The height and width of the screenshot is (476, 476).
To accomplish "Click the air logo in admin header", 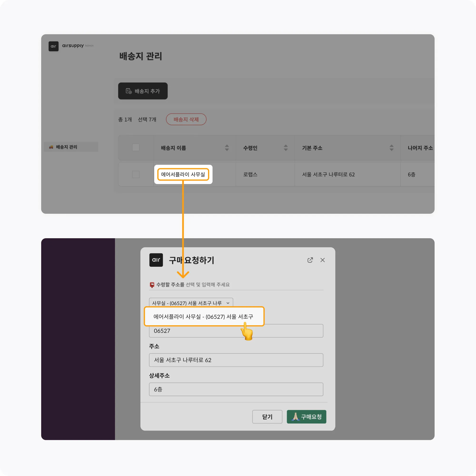I will click(x=54, y=46).
